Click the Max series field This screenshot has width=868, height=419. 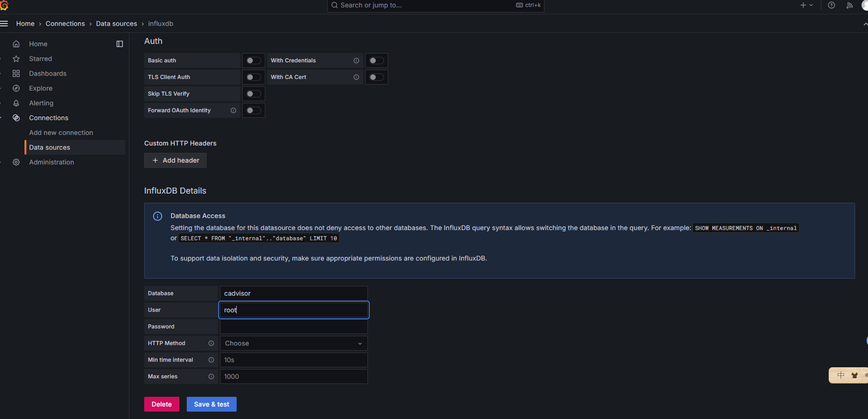click(294, 376)
